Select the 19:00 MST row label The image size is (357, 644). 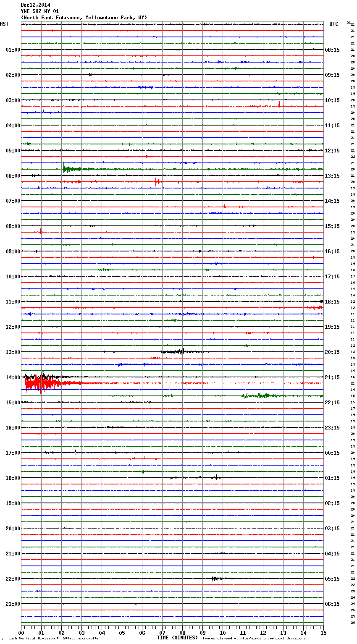click(x=13, y=503)
